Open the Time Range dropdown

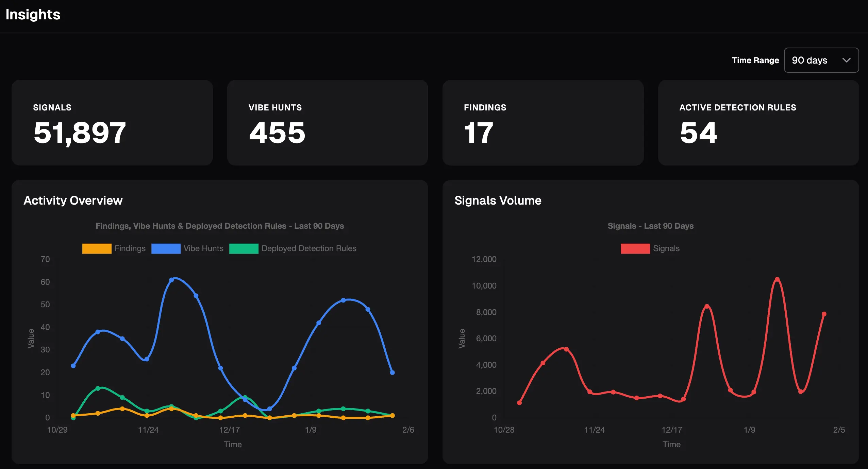point(821,60)
